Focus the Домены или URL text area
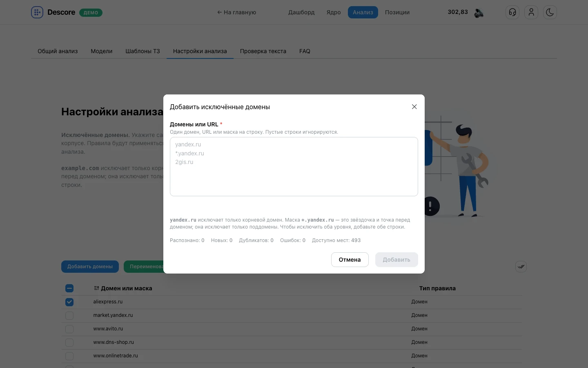Image resolution: width=588 pixels, height=368 pixels. 294,166
